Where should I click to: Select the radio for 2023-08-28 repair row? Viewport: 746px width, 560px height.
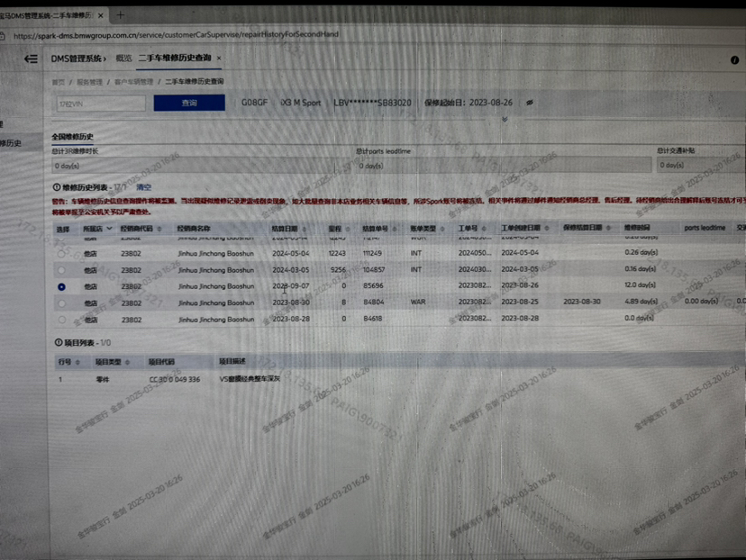pos(62,320)
